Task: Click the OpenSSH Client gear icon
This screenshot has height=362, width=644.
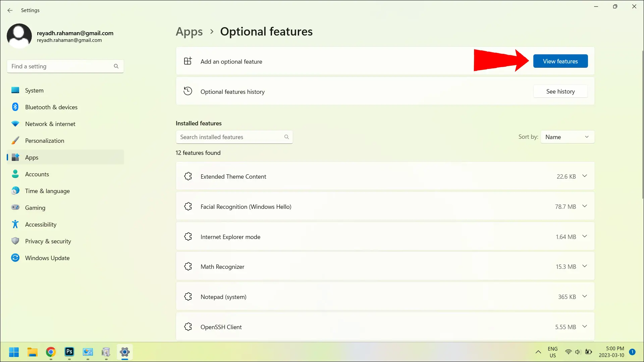Action: click(187, 327)
